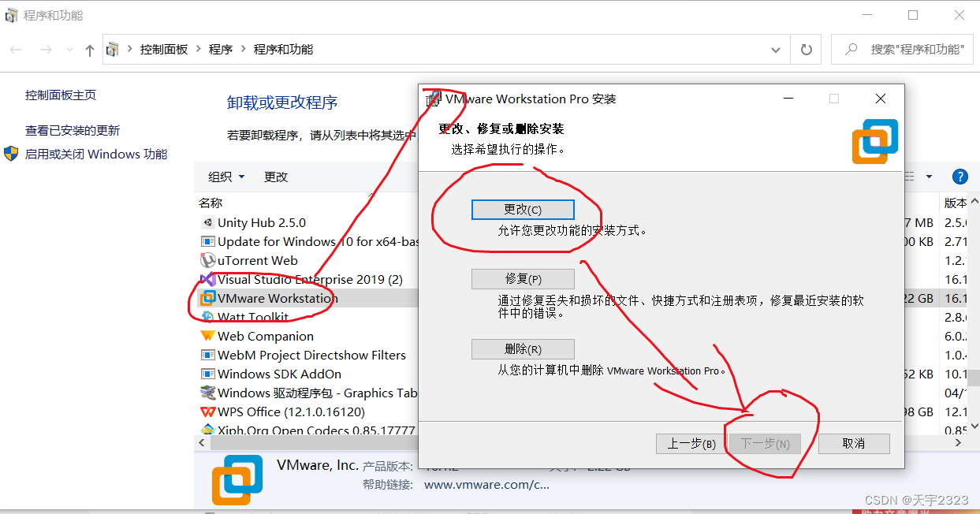Select Visual Studio Enterprise 2019 (2) row

pos(309,279)
